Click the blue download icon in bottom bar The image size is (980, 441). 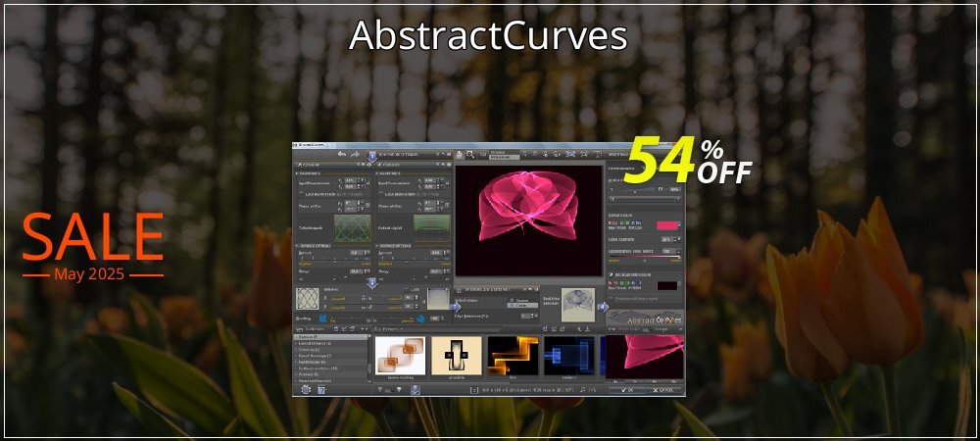tap(415, 390)
